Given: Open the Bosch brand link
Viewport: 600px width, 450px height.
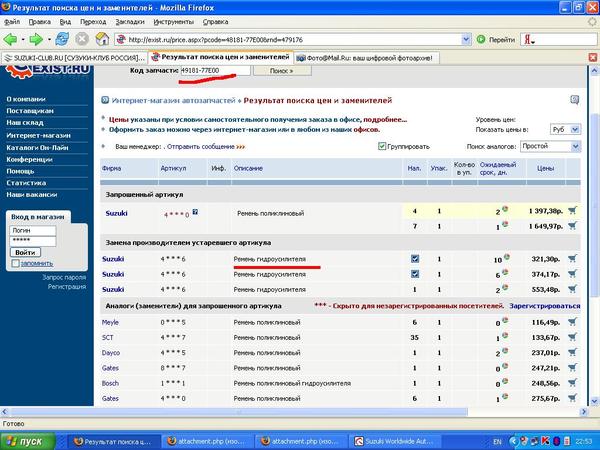Looking at the screenshot, I should (110, 383).
